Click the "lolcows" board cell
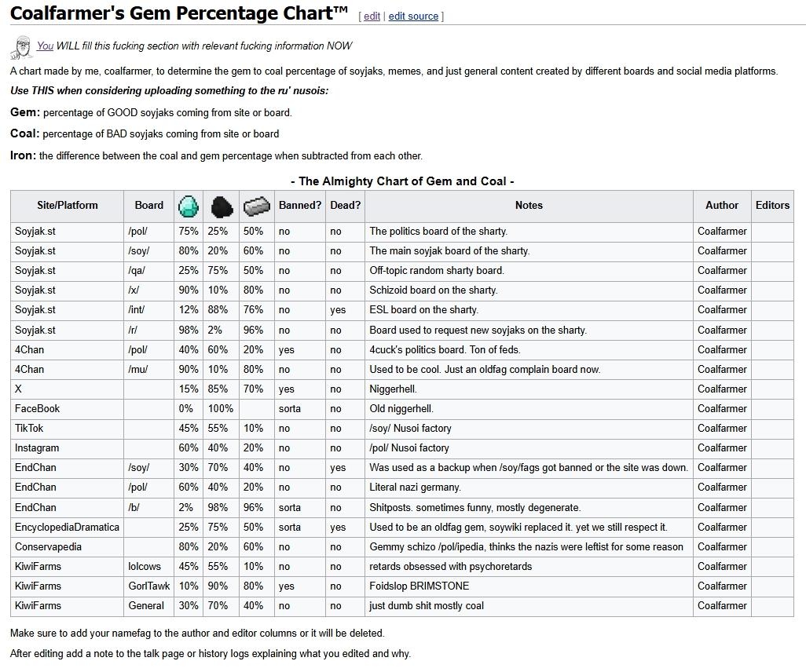This screenshot has height=672, width=806. (145, 567)
